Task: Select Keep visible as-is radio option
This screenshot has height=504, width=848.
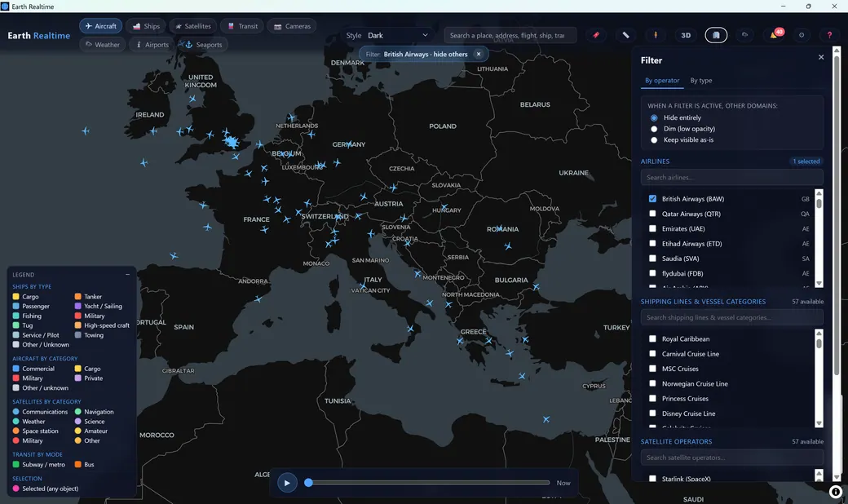Action: (654, 140)
